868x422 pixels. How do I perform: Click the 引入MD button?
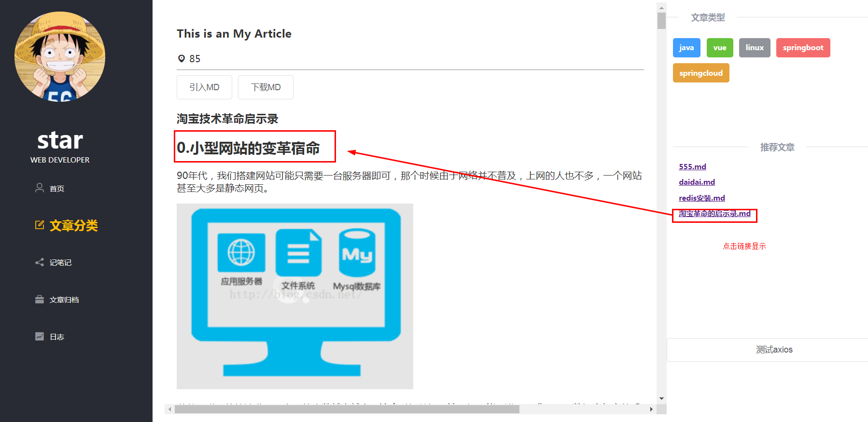pos(204,87)
